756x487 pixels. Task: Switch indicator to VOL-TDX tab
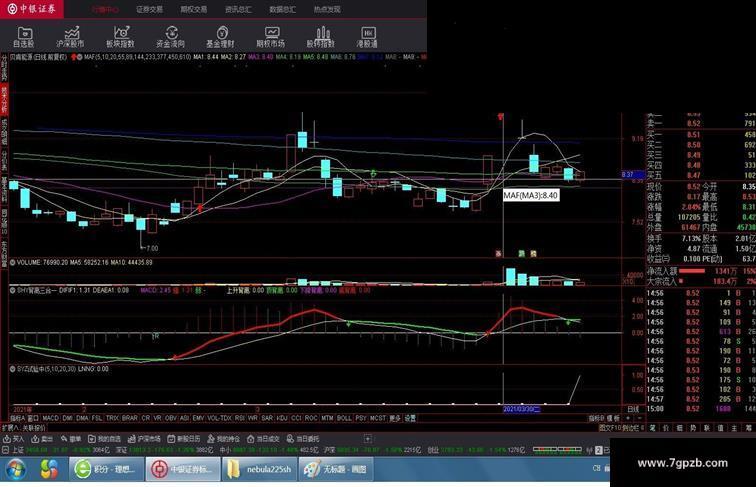click(x=219, y=418)
